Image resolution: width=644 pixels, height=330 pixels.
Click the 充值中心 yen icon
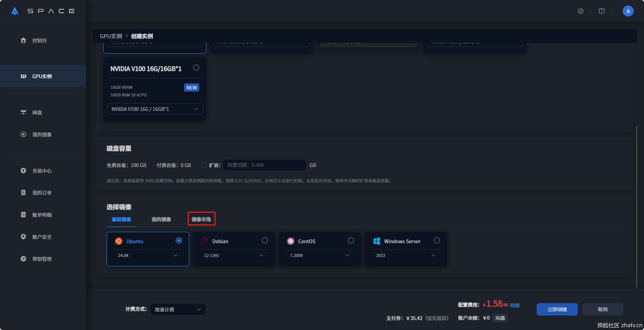(23, 171)
